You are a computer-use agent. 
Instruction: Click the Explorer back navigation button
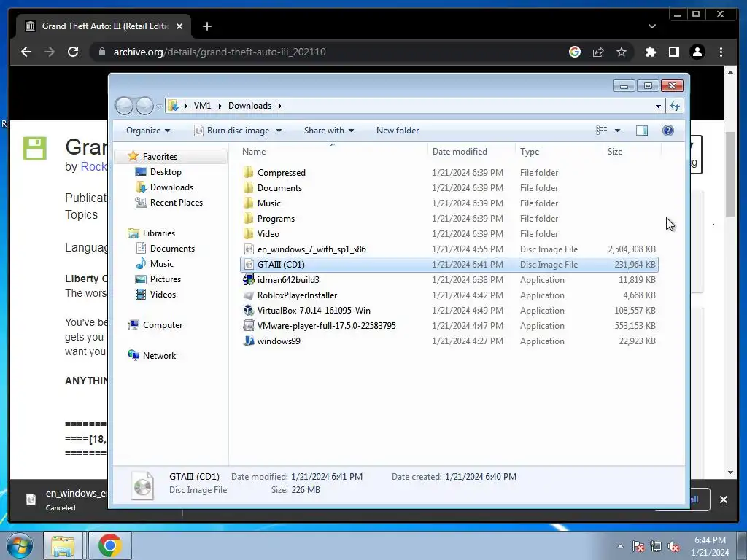pyautogui.click(x=124, y=106)
